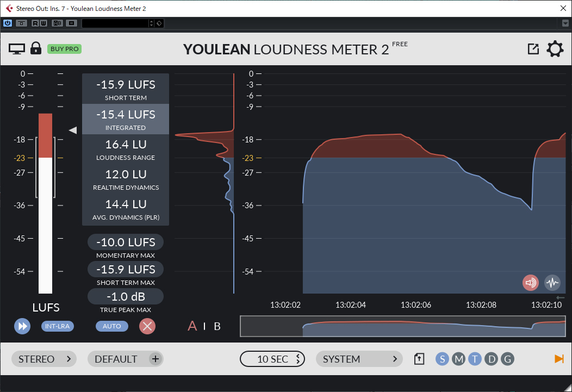Click the plus add preset button
The width and height of the screenshot is (572, 392).
point(156,359)
